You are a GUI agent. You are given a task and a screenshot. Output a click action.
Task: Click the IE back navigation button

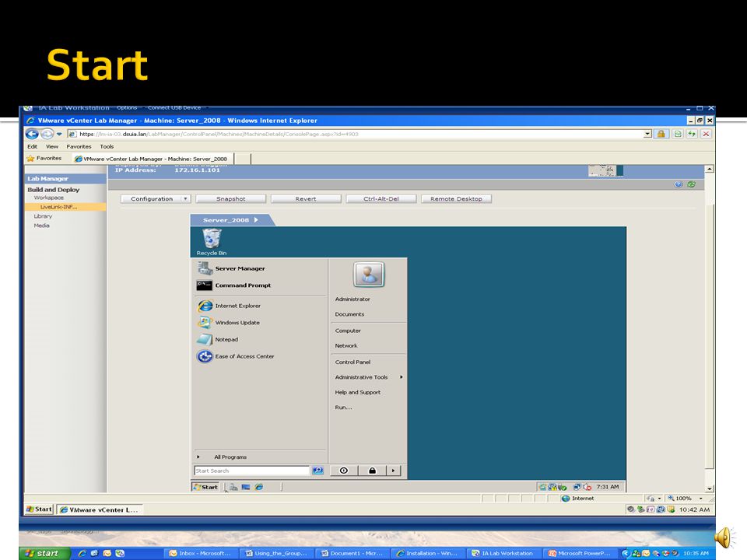tap(33, 134)
